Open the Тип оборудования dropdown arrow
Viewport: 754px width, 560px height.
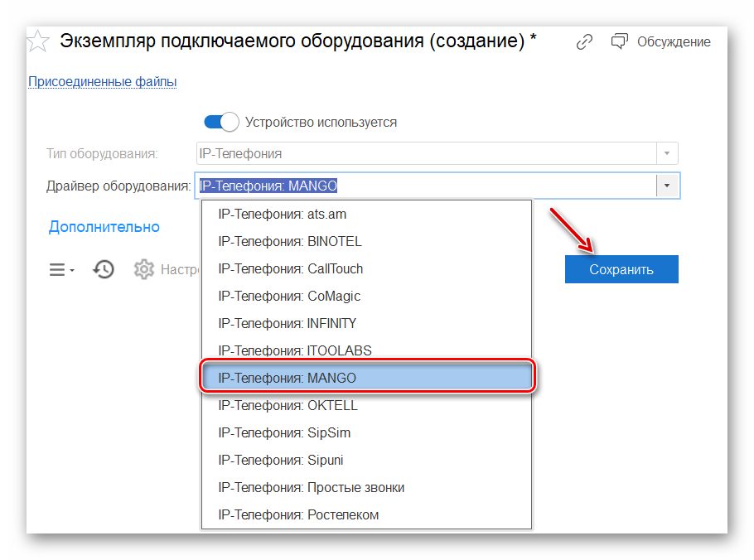point(667,153)
